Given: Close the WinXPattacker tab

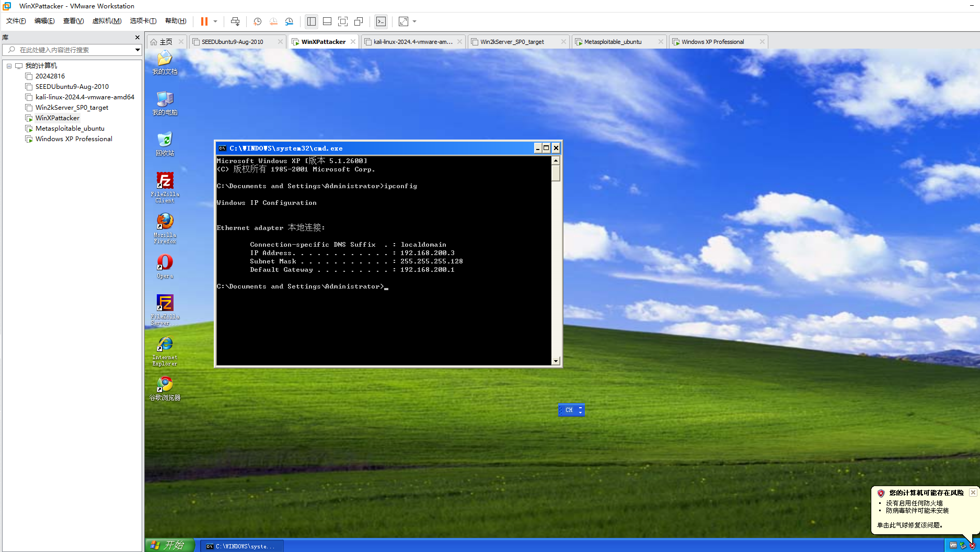Looking at the screenshot, I should [353, 42].
